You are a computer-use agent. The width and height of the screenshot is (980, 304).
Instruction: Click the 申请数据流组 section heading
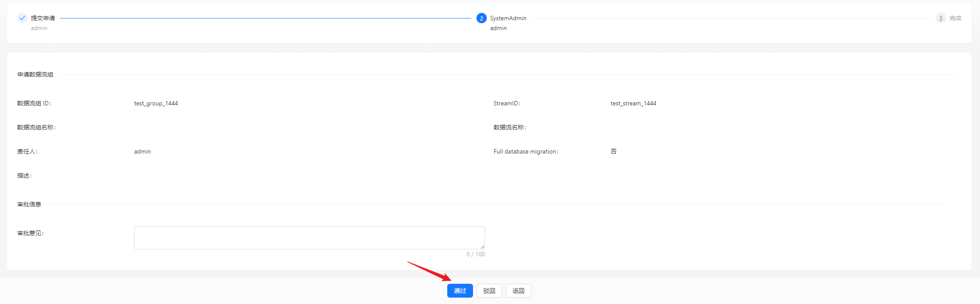[35, 74]
